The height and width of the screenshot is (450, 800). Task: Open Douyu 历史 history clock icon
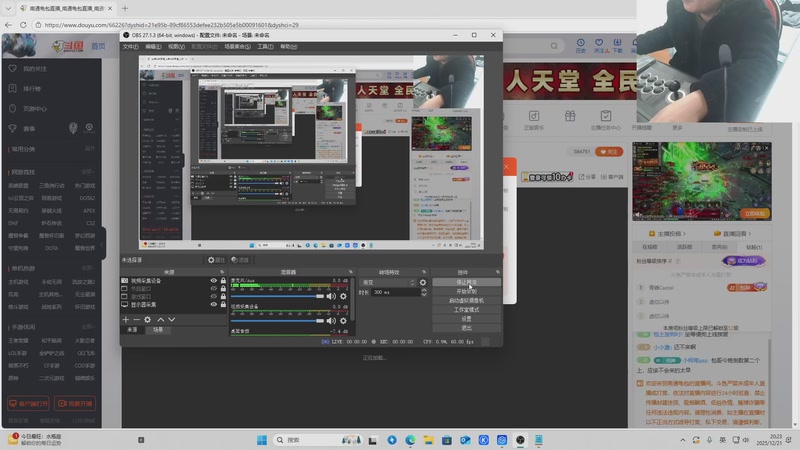tap(581, 45)
